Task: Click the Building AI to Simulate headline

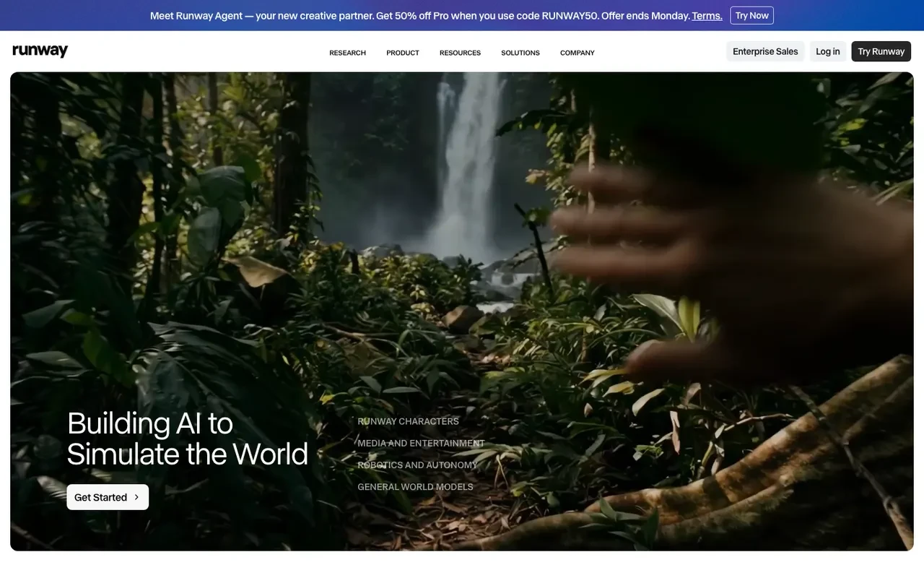Action: 188,439
